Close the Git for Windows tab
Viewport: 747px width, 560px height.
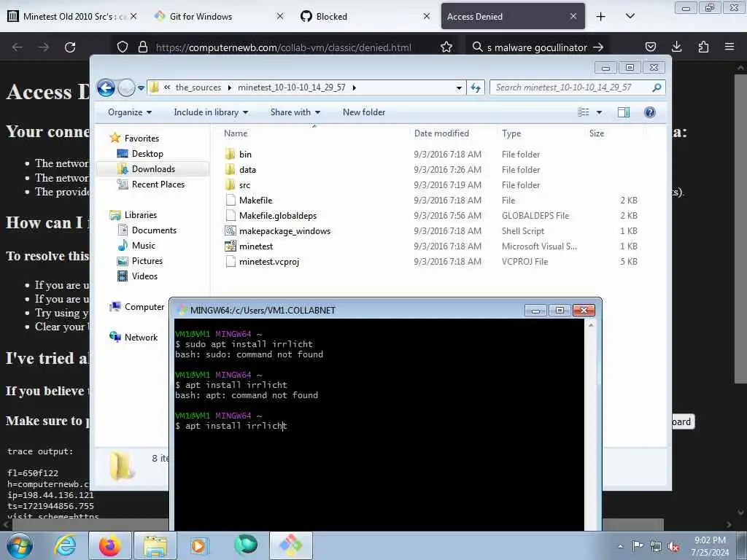[280, 16]
